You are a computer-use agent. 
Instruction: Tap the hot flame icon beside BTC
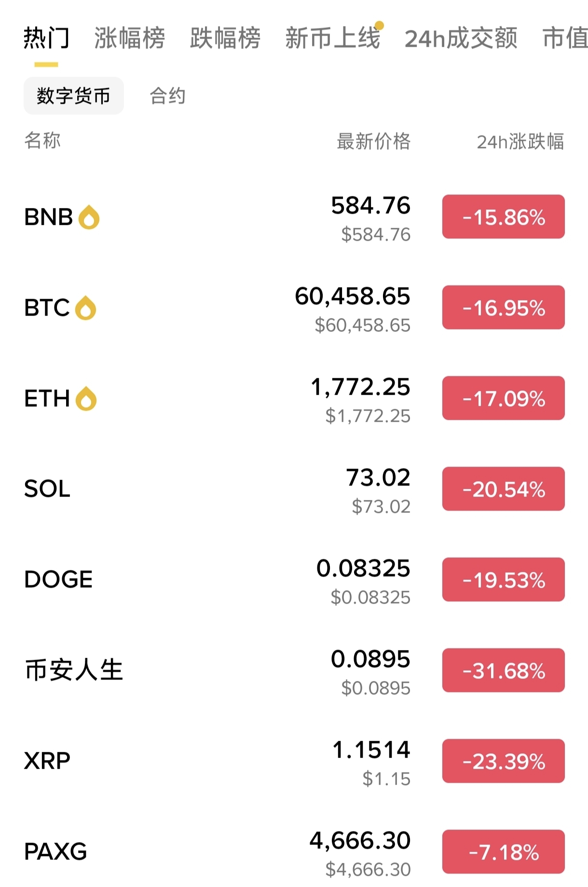tap(86, 308)
